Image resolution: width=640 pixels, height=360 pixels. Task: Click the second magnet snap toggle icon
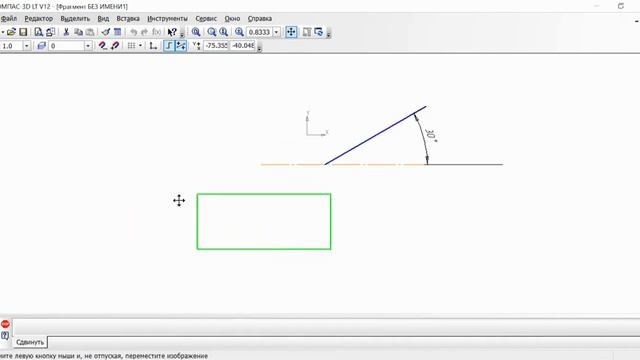coord(115,46)
